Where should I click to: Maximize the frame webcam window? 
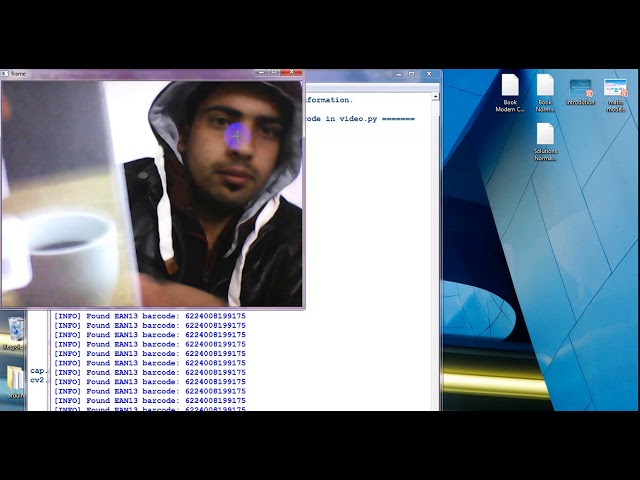(274, 73)
